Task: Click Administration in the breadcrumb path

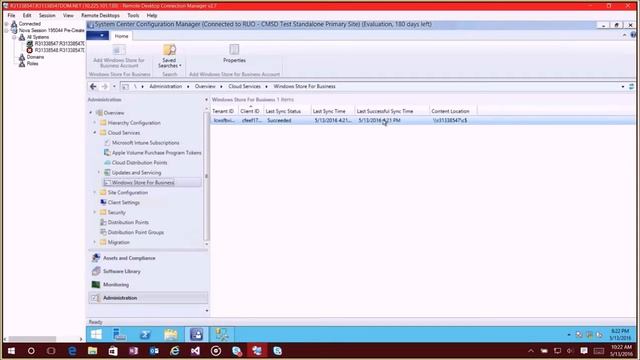Action: coord(165,87)
